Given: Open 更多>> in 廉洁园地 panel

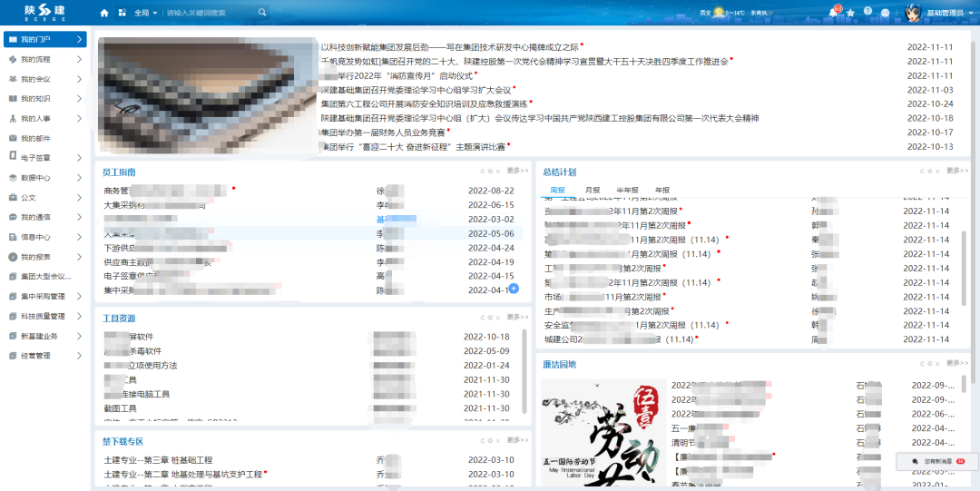Looking at the screenshot, I should (957, 363).
